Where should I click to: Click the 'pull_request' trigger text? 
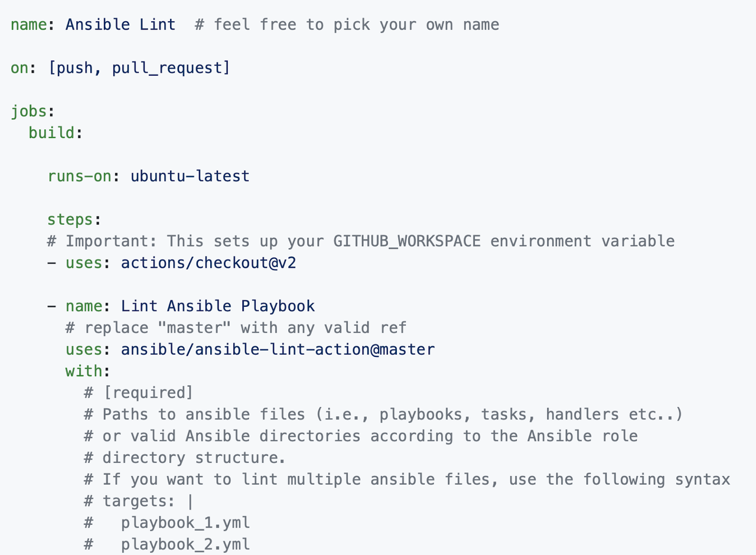coord(167,68)
